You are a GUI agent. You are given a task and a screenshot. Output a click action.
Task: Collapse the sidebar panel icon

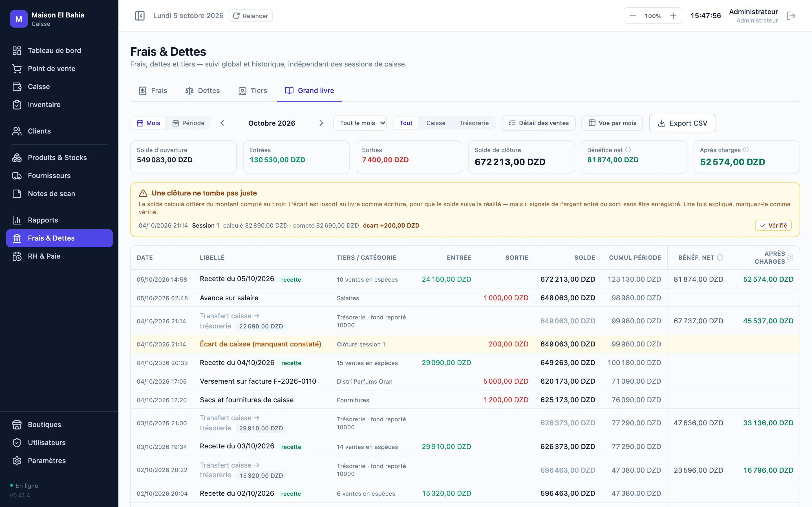(x=140, y=16)
